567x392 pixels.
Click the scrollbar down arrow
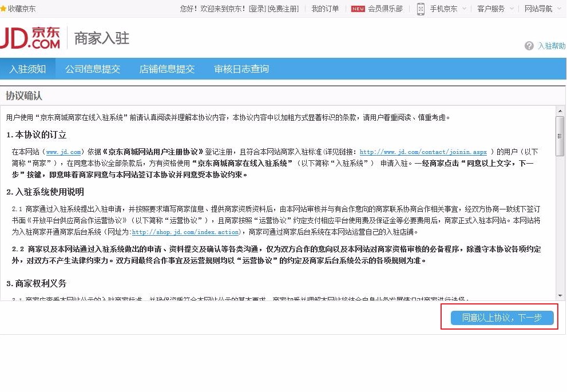point(559,296)
